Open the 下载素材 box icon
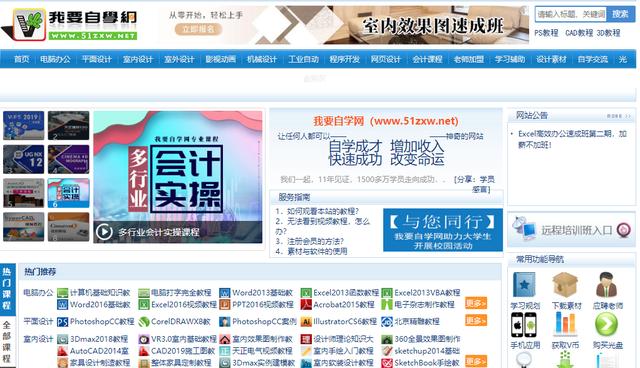Viewport: 640px width, 368px height. click(x=565, y=285)
